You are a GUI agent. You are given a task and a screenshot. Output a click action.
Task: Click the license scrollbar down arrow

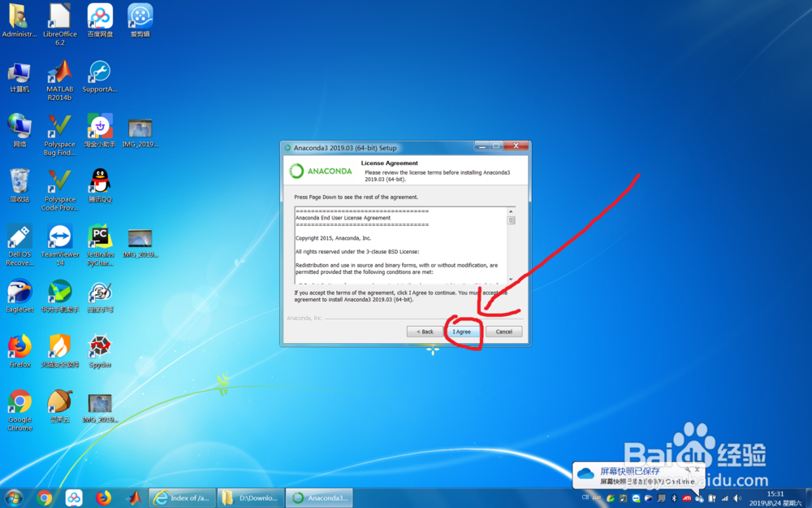pyautogui.click(x=511, y=280)
